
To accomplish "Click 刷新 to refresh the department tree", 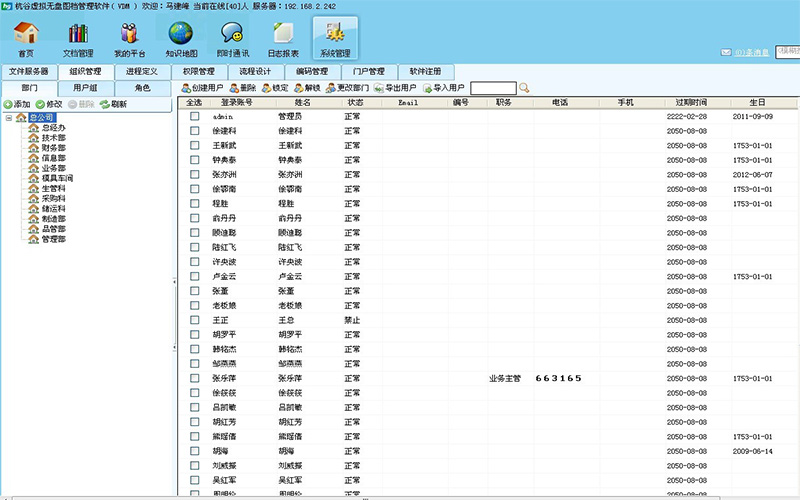I will (x=113, y=104).
